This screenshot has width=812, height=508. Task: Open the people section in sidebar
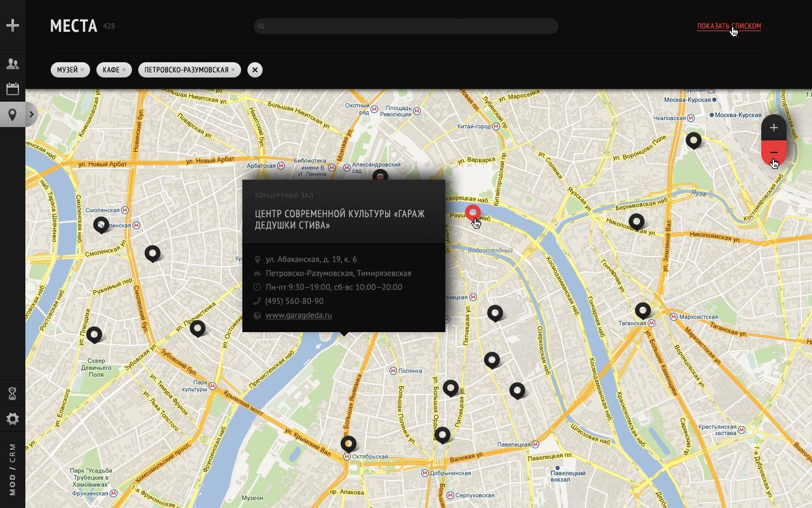(x=12, y=63)
